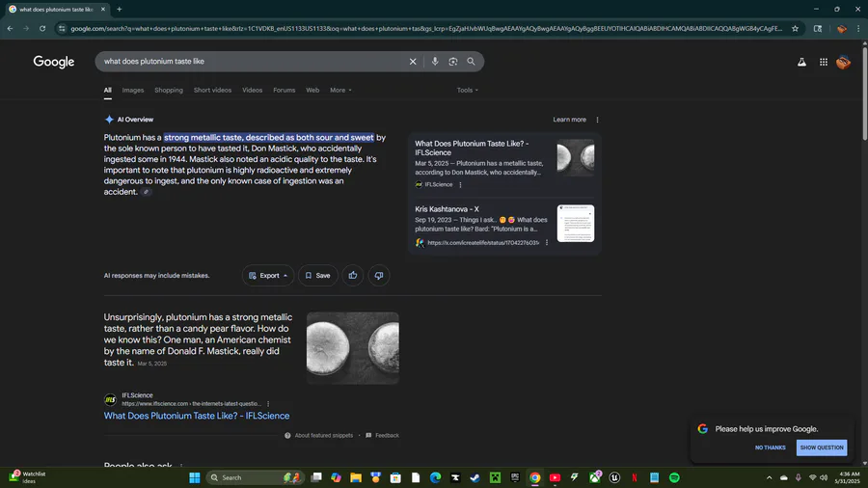Viewport: 868px width, 488px height.
Task: Open more options for Kris Kashtanova card
Action: tap(547, 242)
